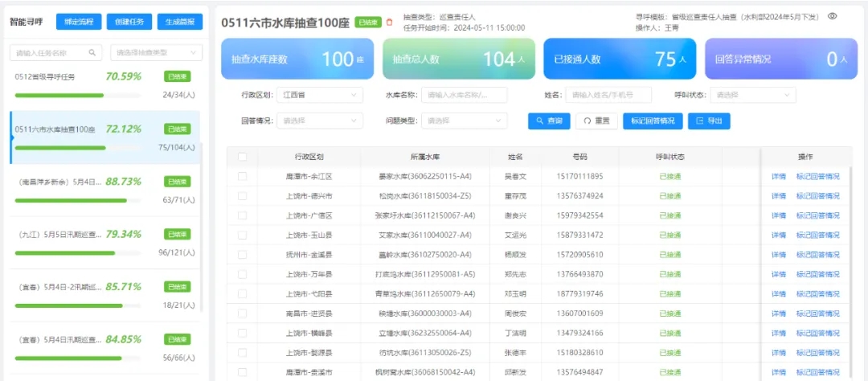Click the 96/121(人) count text
This screenshot has width=868, height=381.
178,252
